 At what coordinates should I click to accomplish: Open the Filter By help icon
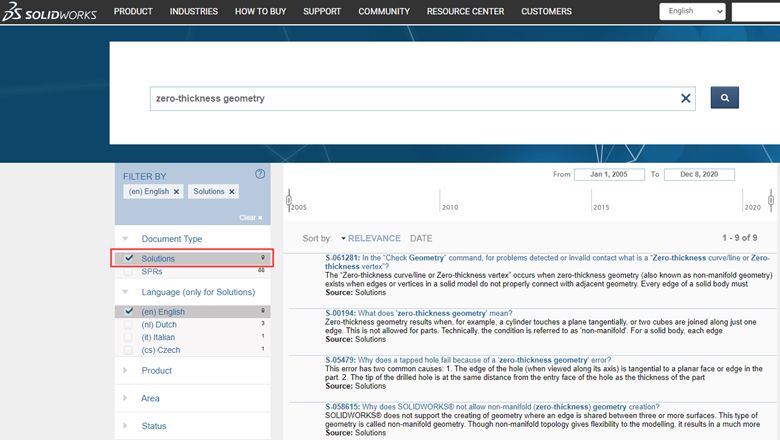point(260,174)
